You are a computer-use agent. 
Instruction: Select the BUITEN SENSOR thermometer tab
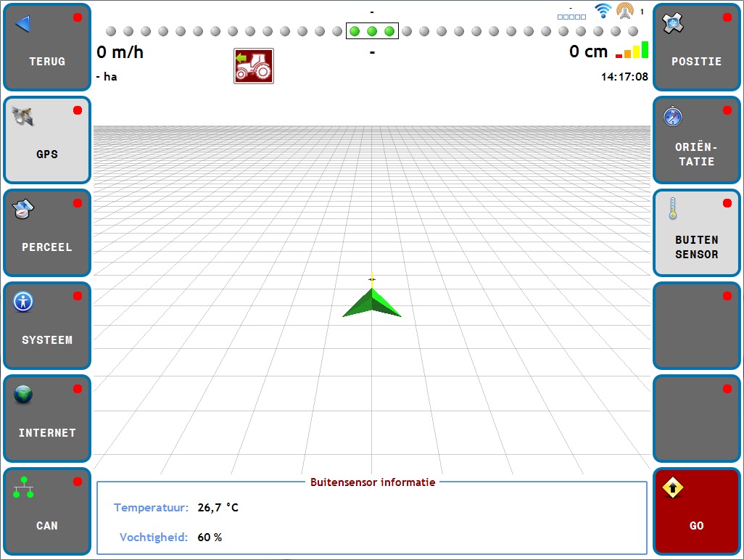pos(696,233)
